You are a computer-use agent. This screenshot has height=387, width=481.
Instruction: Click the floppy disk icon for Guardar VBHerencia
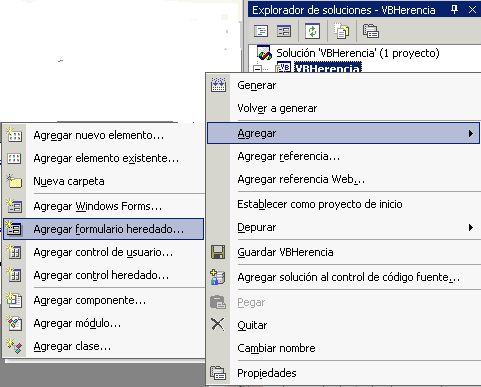(218, 252)
